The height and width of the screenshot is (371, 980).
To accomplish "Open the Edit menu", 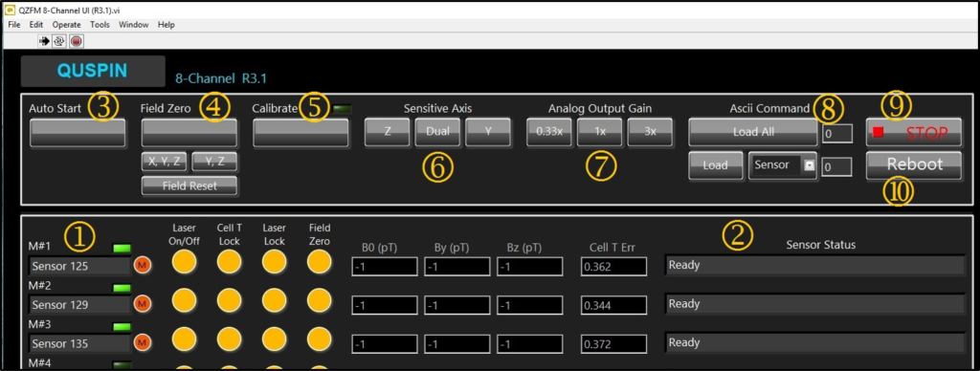I will coord(36,25).
